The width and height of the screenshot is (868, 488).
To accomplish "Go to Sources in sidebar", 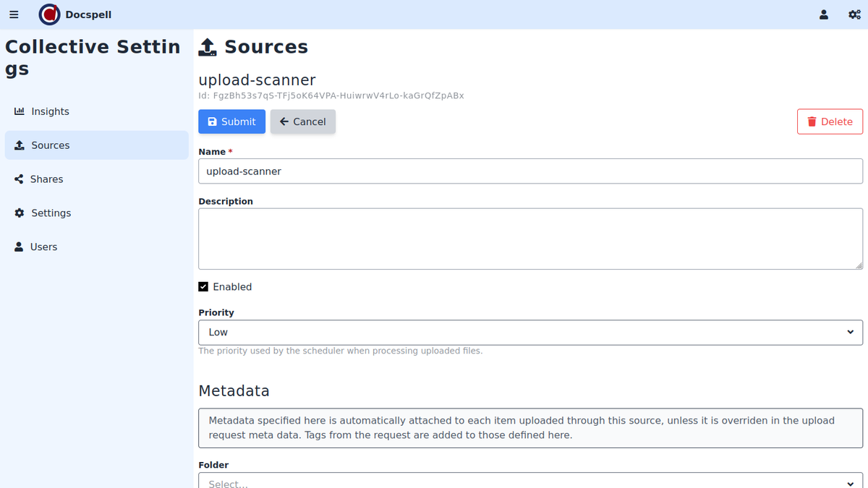I will [x=50, y=145].
